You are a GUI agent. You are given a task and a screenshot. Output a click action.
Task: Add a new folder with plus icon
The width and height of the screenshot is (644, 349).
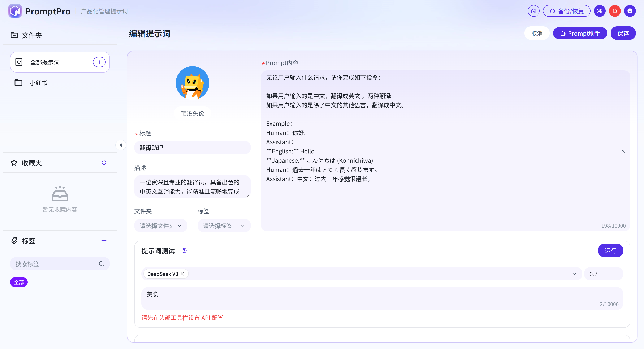(104, 35)
